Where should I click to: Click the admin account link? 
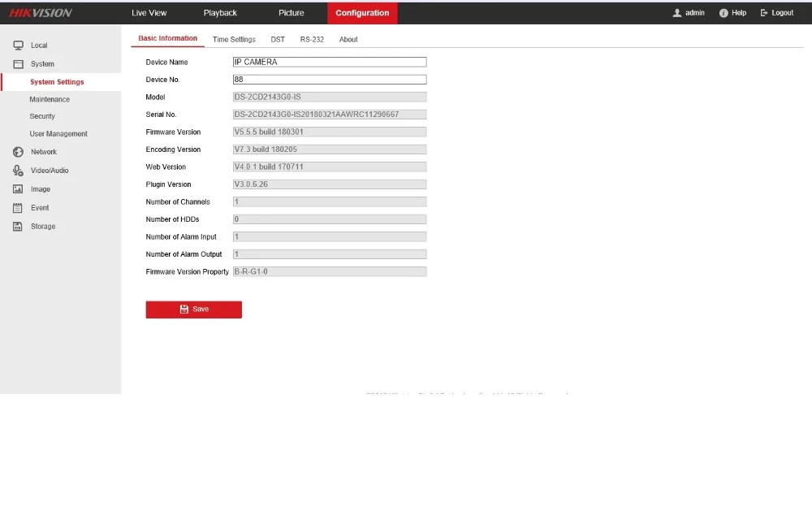pyautogui.click(x=694, y=13)
